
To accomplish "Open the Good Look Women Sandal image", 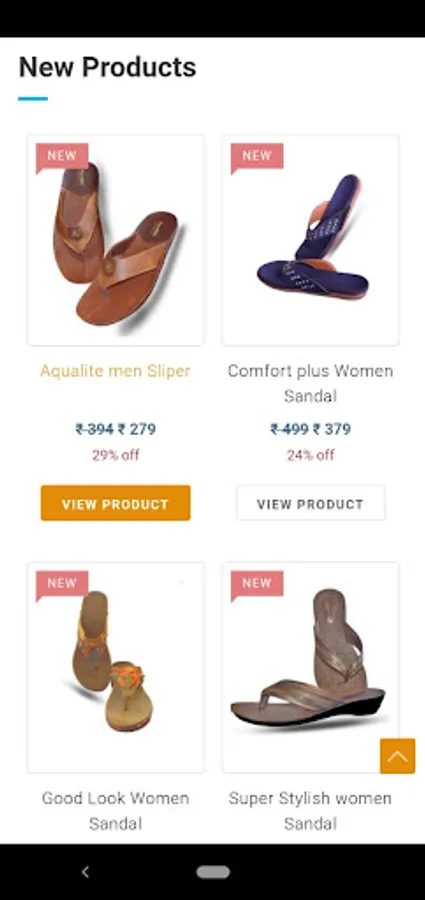I will tap(115, 668).
